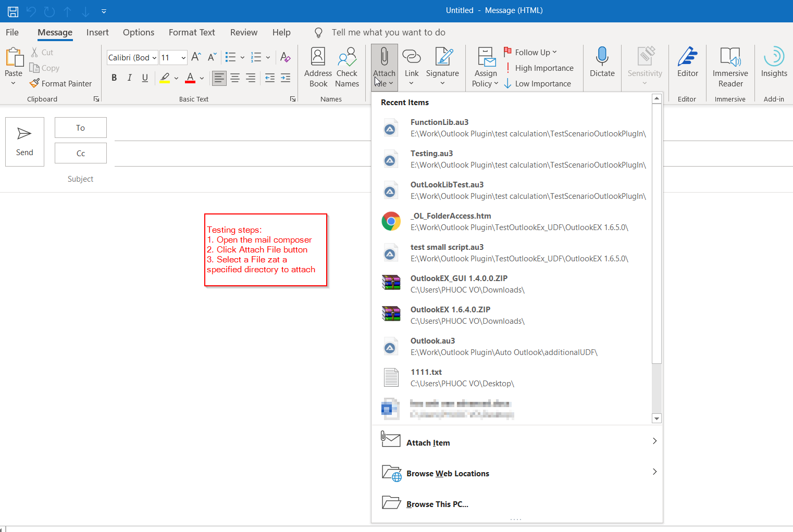This screenshot has width=793, height=532.
Task: Toggle Italic formatting
Action: 129,78
